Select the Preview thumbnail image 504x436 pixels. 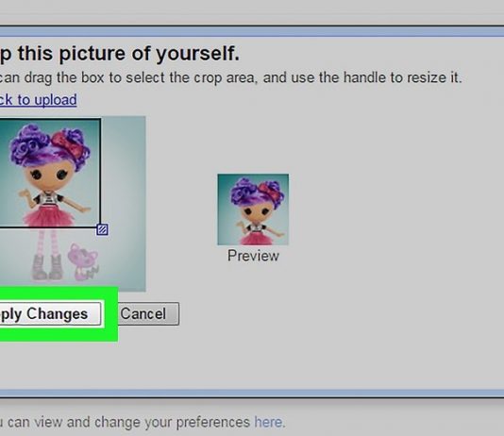[253, 210]
